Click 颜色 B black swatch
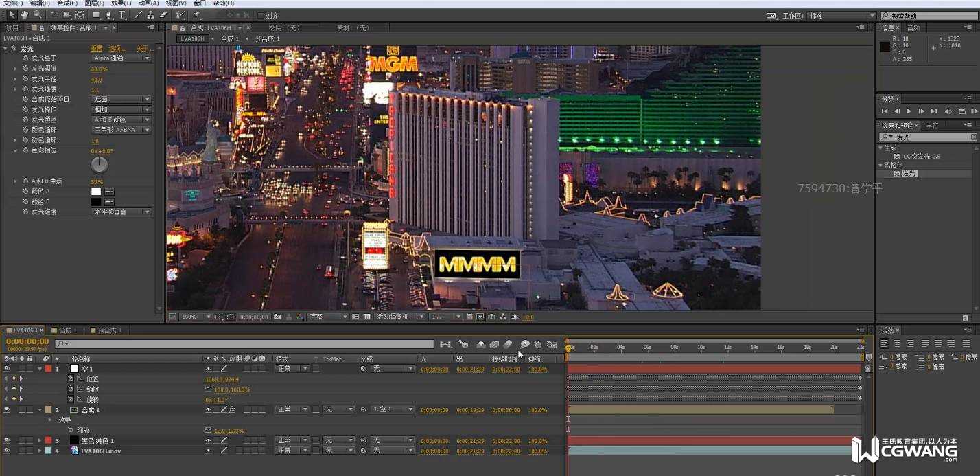The height and width of the screenshot is (476, 980). coord(96,202)
